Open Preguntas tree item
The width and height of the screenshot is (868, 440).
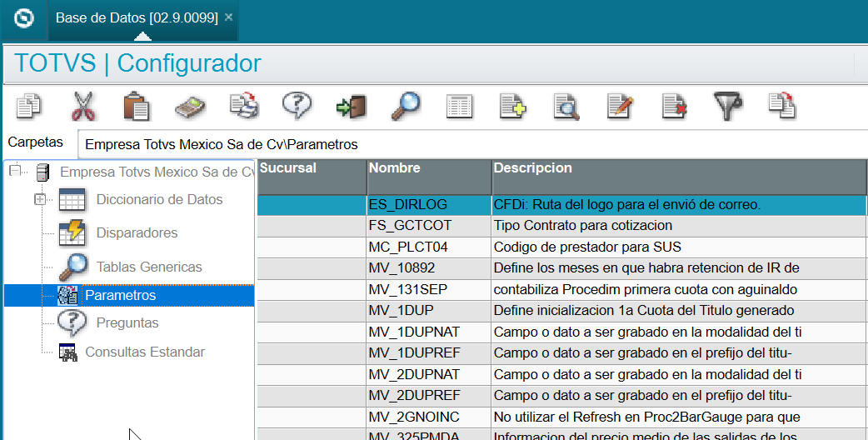coord(127,322)
